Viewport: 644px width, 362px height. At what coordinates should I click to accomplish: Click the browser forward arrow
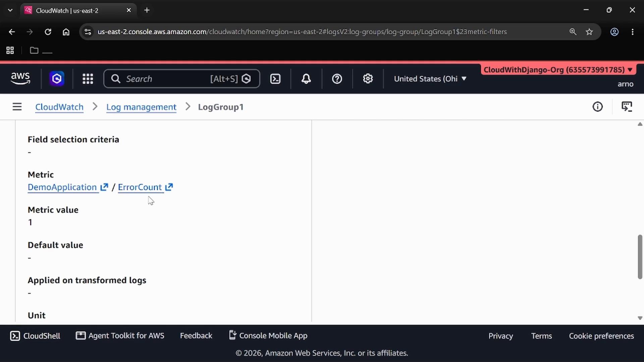[30, 32]
